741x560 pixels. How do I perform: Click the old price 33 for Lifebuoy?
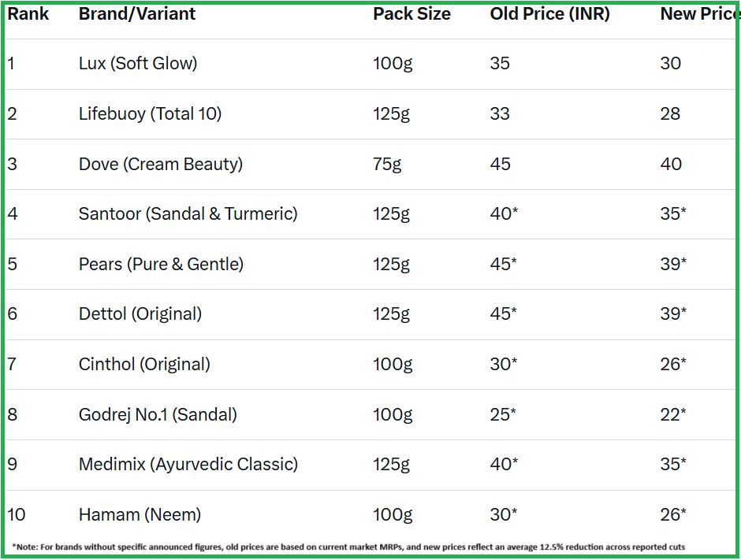[x=500, y=114]
